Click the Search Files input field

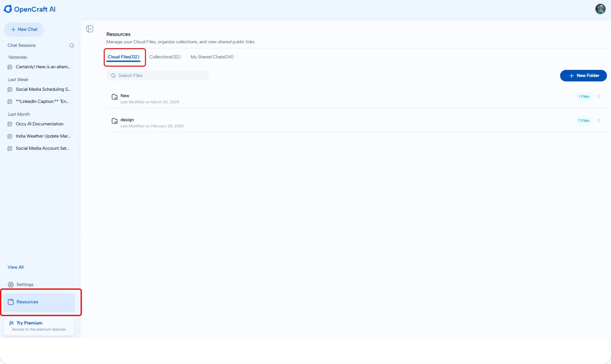tap(158, 76)
